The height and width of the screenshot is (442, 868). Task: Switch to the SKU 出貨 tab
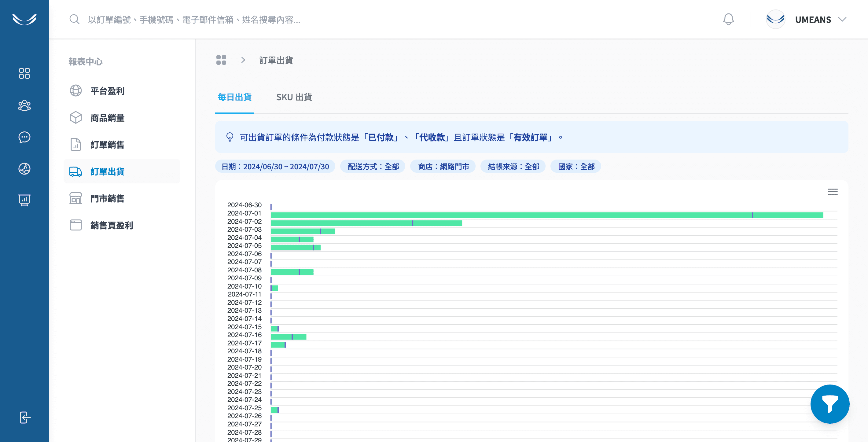[294, 97]
